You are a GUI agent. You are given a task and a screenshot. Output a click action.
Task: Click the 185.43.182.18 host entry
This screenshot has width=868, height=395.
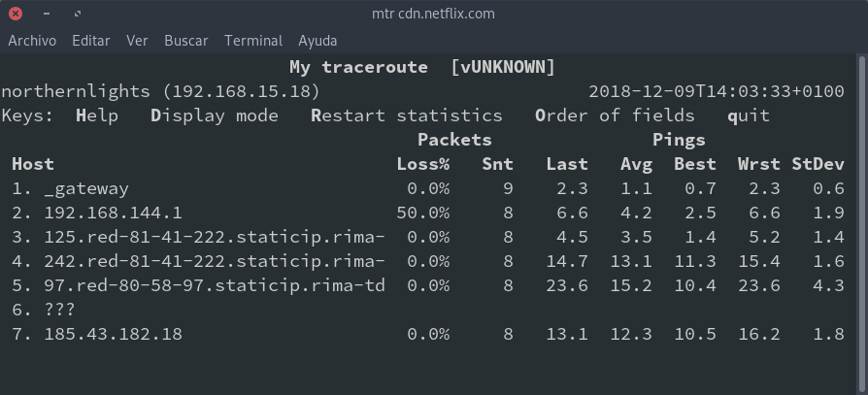click(113, 334)
